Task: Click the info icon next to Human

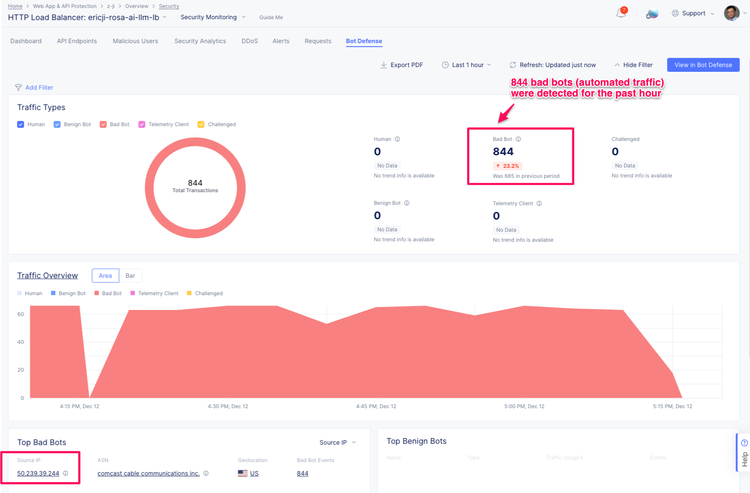Action: pos(397,139)
